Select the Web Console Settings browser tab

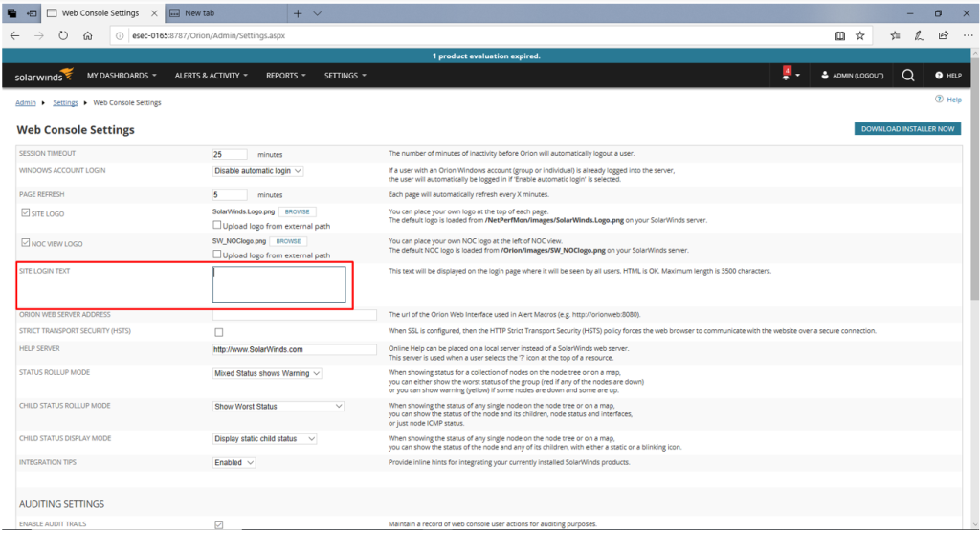coord(103,13)
